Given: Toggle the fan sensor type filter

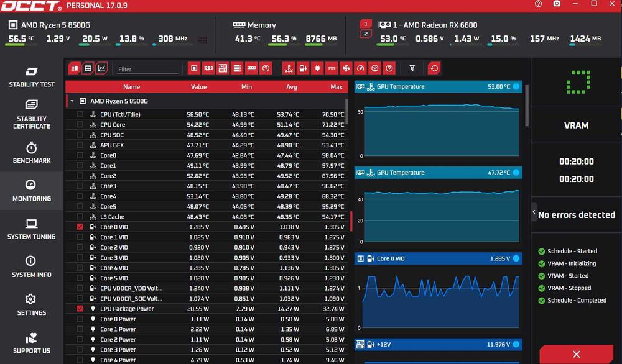Looking at the screenshot, I should [x=346, y=68].
